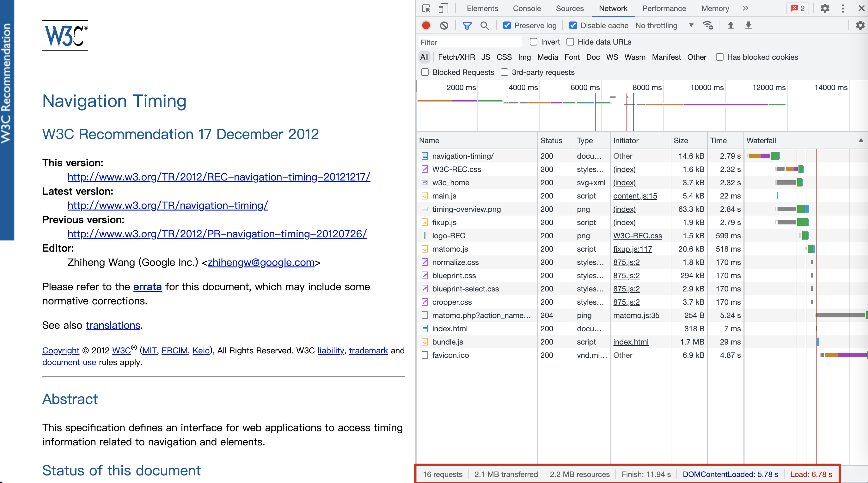Screen dimensions: 868x483
Task: Uncheck the Preserve log checkbox
Action: coord(507,25)
